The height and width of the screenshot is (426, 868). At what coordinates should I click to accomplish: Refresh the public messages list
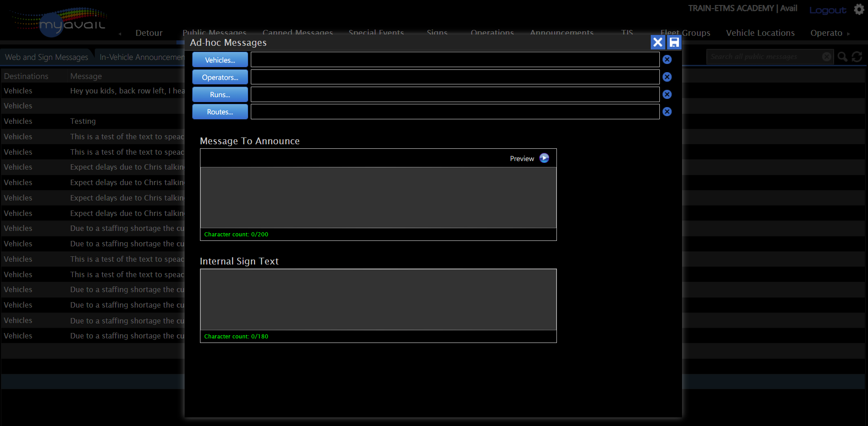(857, 57)
